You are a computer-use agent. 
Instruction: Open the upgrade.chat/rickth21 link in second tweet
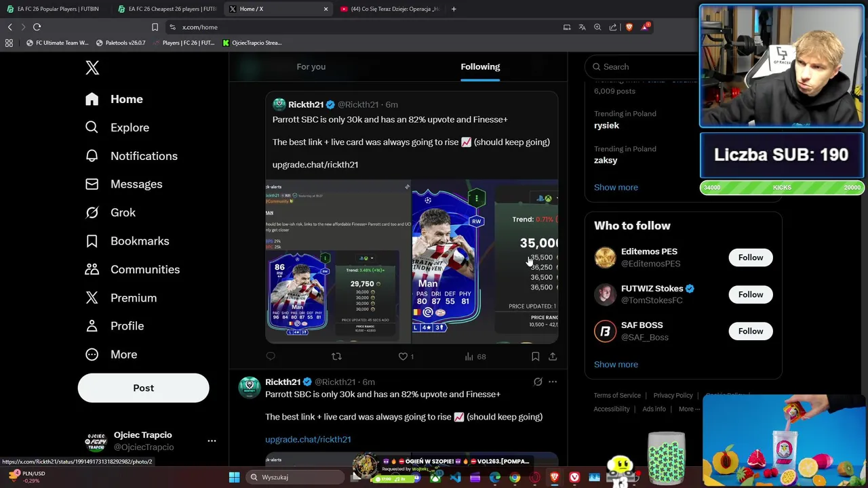pyautogui.click(x=308, y=439)
